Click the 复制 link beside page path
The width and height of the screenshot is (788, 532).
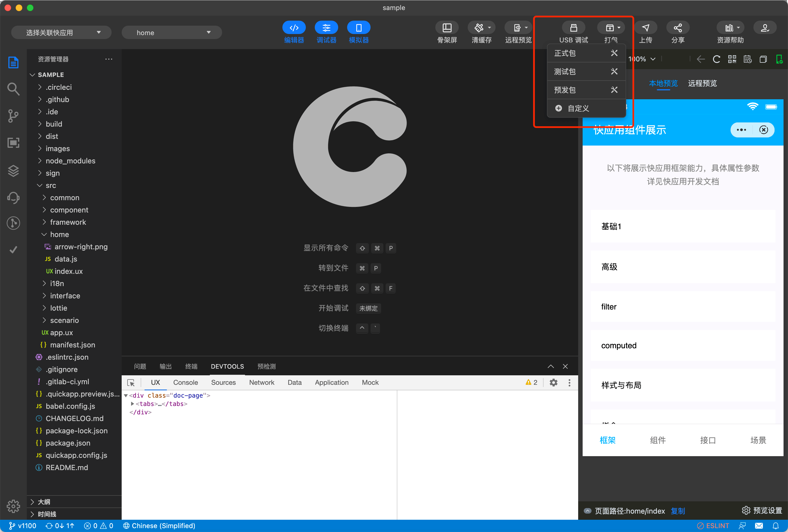(x=678, y=511)
